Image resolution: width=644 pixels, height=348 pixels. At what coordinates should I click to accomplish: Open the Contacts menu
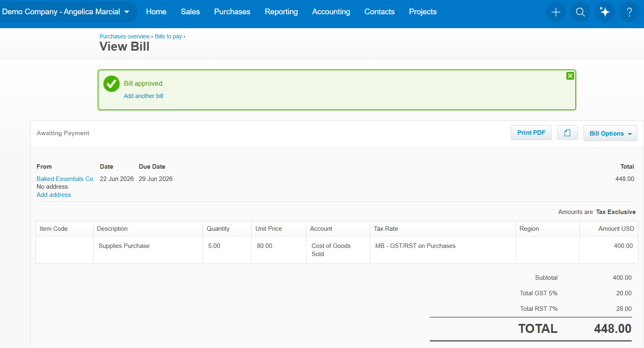[x=379, y=12]
